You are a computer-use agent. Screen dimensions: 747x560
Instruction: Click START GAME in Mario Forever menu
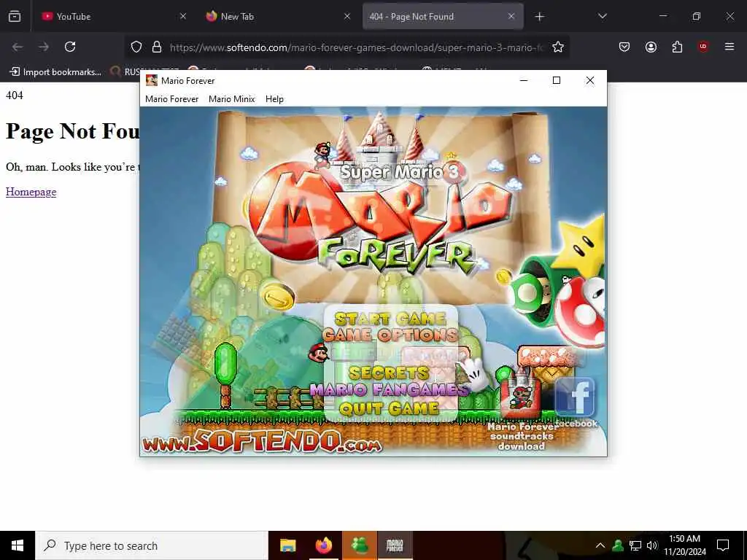[390, 318]
